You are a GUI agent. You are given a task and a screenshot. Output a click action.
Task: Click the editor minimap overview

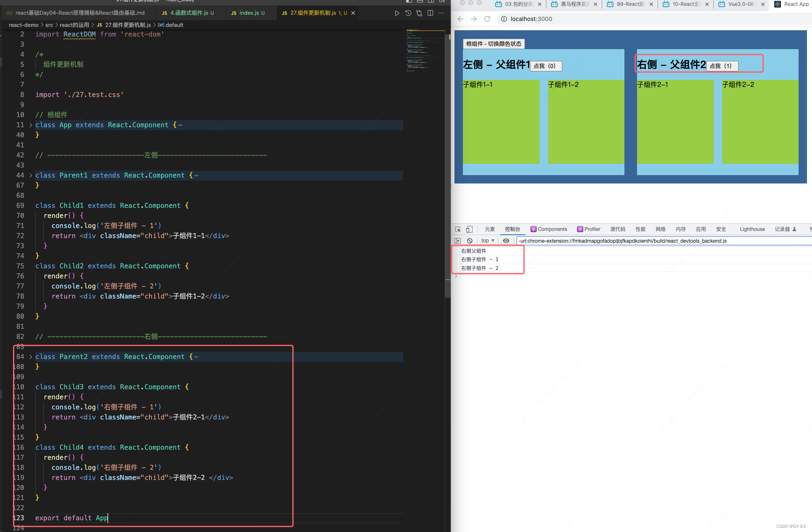click(425, 50)
